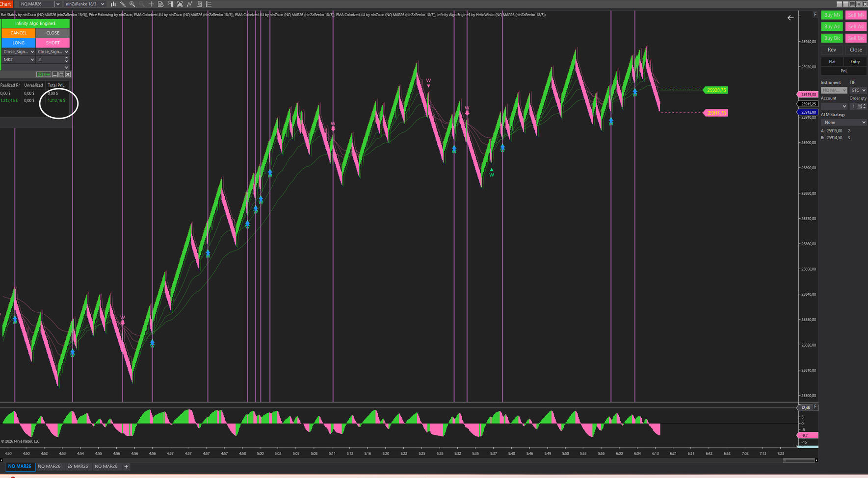Click the green 25920,75 price marker
Screen dimensions: 868x478
pyautogui.click(x=716, y=90)
